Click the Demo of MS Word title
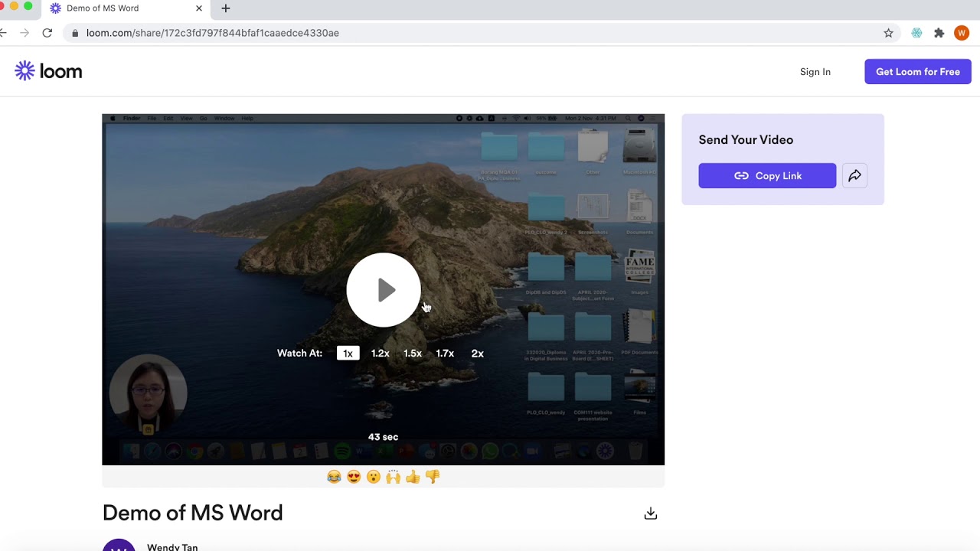The width and height of the screenshot is (980, 551). click(x=192, y=513)
